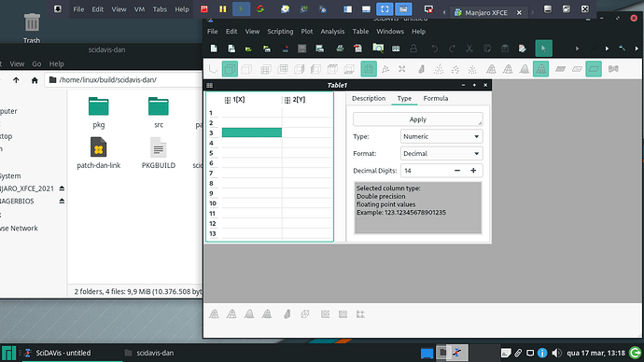Click the first 3D scatter dots icon
Screen dimensions: 644x362
tap(439, 69)
